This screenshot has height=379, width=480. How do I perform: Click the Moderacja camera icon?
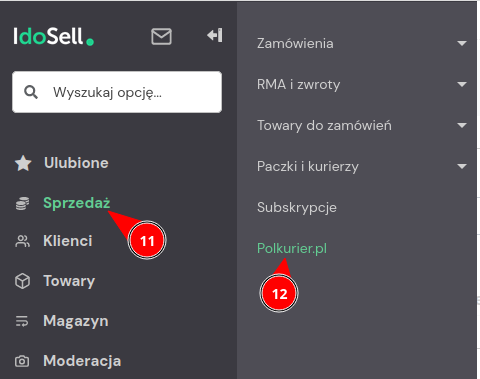tap(22, 361)
